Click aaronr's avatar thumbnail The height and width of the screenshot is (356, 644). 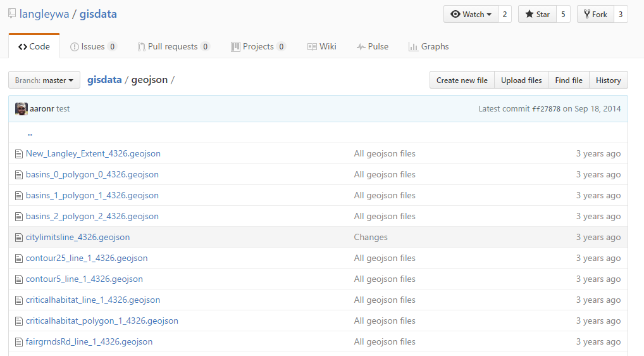click(22, 109)
